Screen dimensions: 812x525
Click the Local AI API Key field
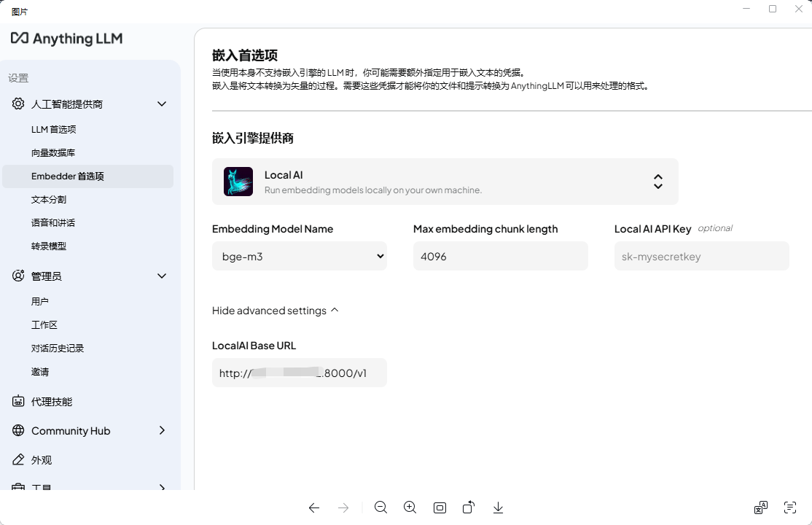702,256
